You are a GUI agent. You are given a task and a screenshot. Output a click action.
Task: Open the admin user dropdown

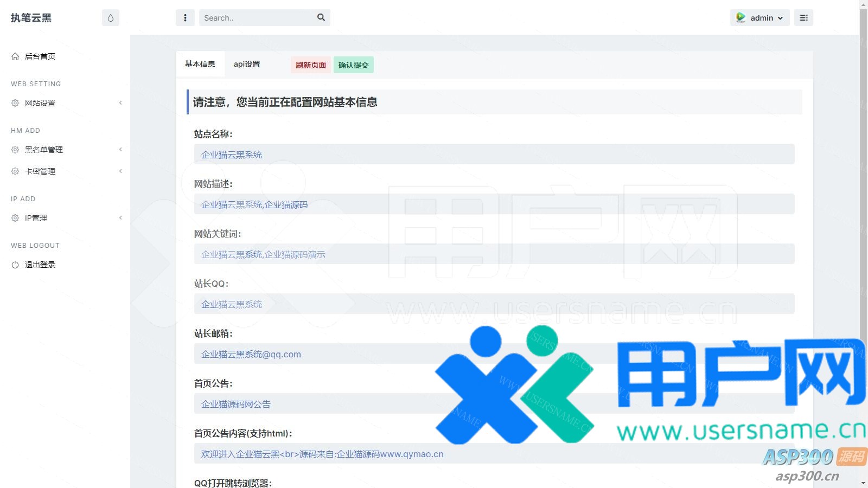coord(760,18)
